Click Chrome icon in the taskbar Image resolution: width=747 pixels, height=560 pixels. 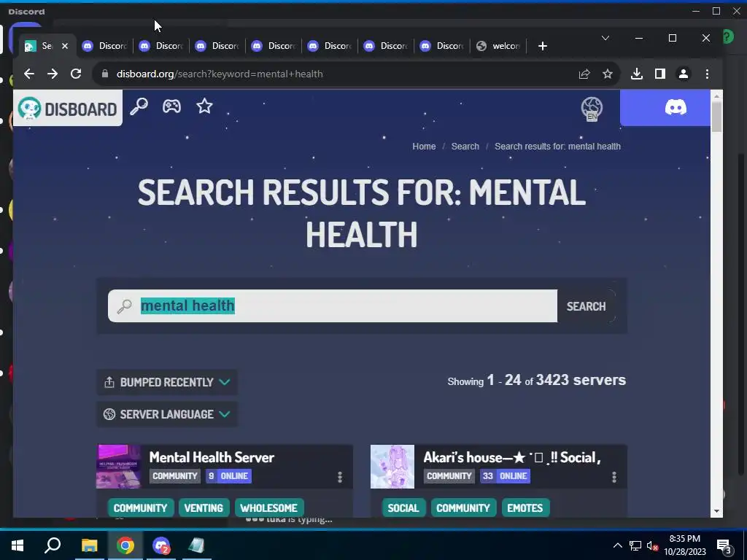click(125, 545)
